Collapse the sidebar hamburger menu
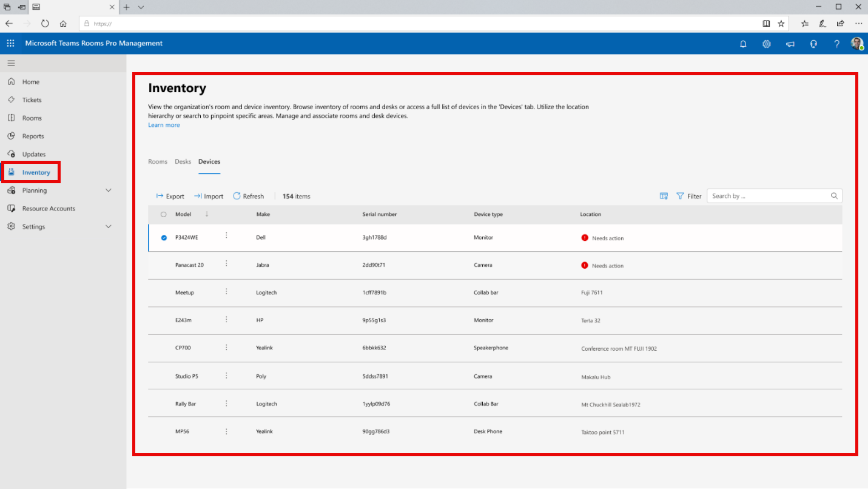The image size is (868, 489). [11, 63]
